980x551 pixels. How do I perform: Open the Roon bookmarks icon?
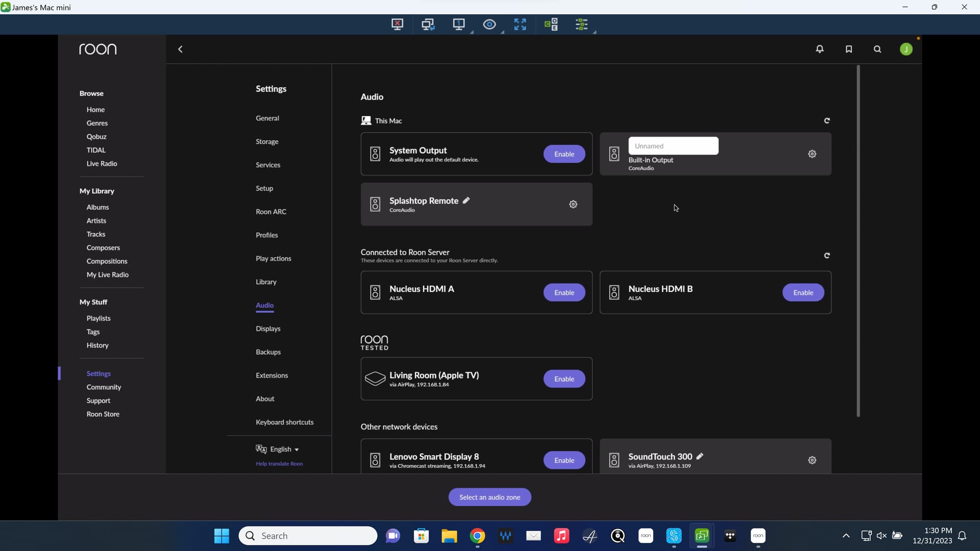point(849,49)
